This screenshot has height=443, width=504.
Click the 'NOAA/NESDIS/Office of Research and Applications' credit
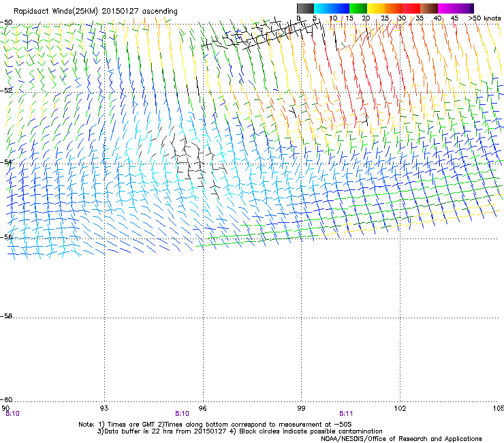pos(401,439)
